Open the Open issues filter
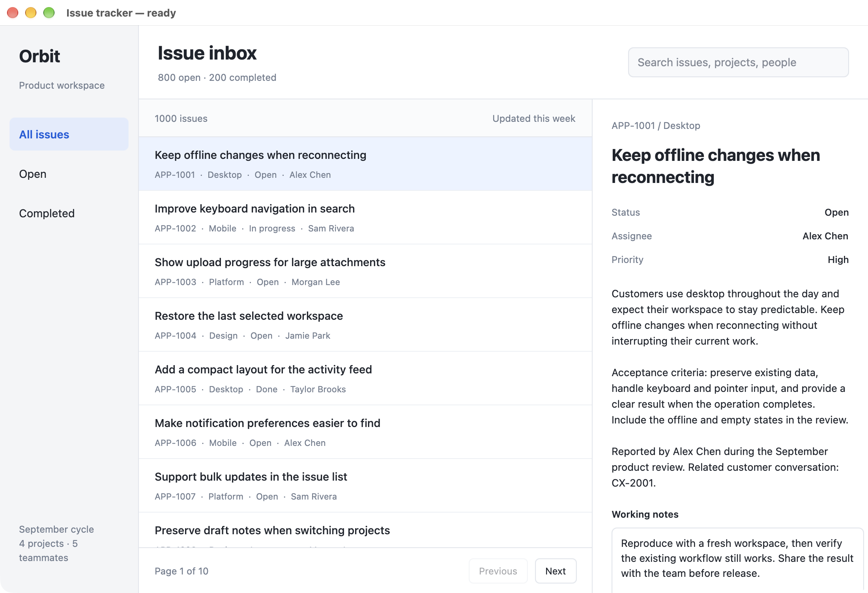This screenshot has width=868, height=593. point(69,173)
